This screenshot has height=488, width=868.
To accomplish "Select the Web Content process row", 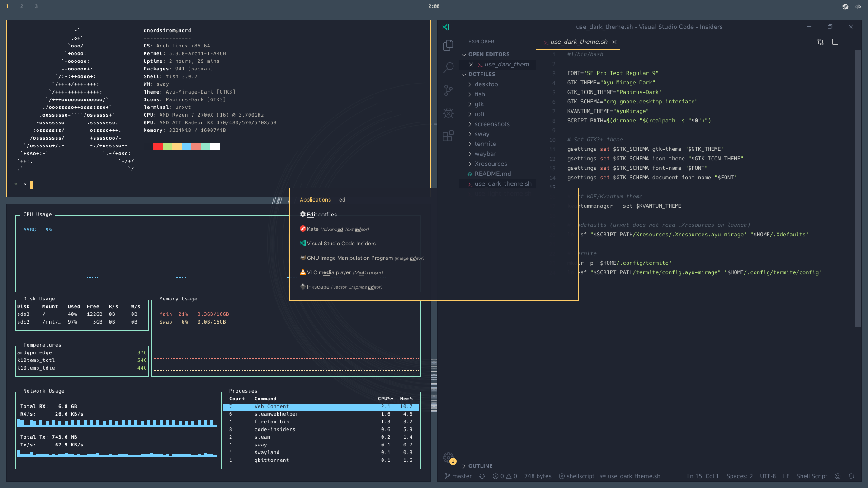I will (321, 407).
